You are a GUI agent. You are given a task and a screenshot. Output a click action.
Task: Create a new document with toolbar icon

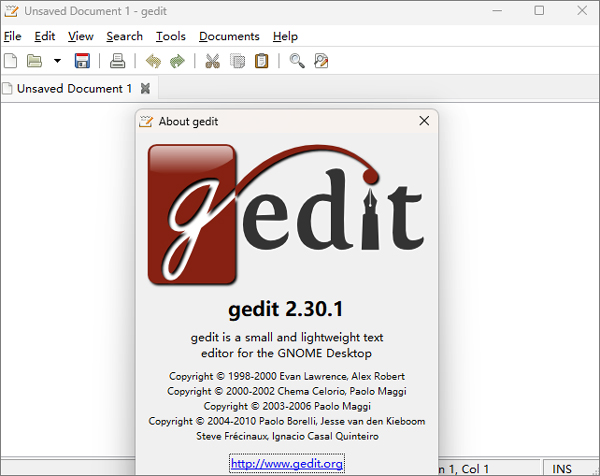click(11, 61)
